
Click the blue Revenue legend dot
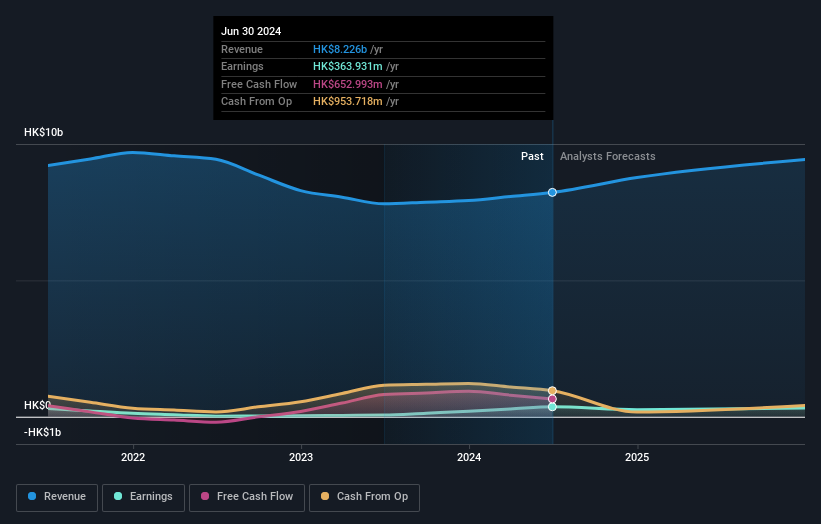pyautogui.click(x=32, y=496)
